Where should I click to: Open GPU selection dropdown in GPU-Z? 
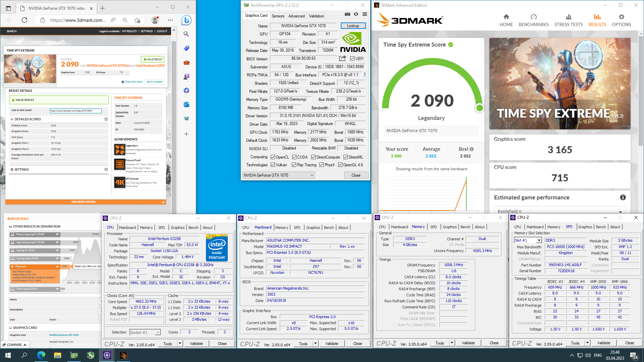tap(279, 175)
